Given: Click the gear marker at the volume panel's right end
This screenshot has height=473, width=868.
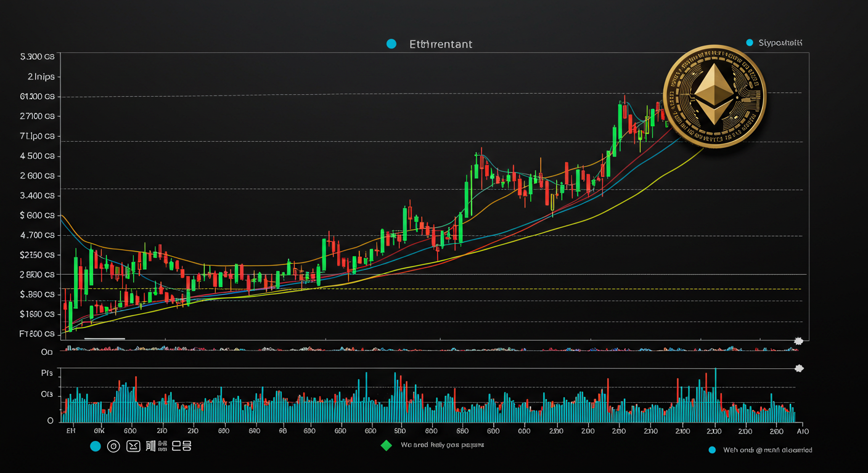Looking at the screenshot, I should pyautogui.click(x=800, y=368).
